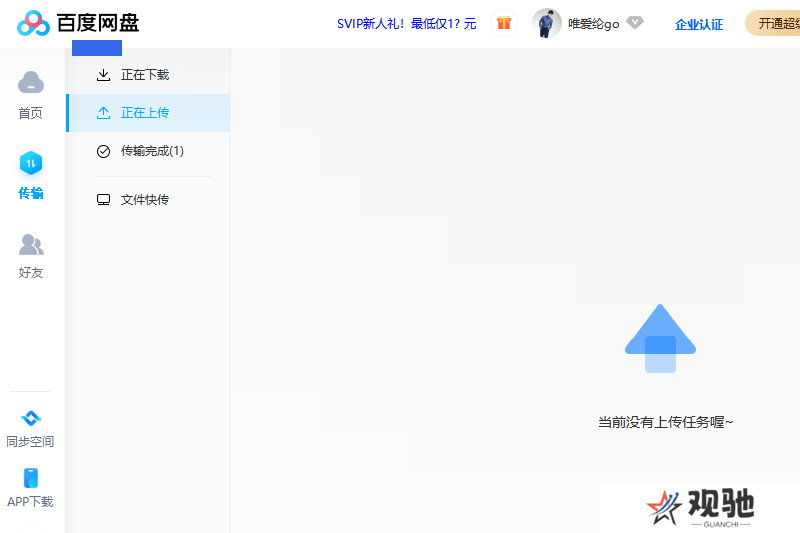The height and width of the screenshot is (533, 800).
Task: Open the 企业认证 enterprise verification link
Action: (699, 24)
